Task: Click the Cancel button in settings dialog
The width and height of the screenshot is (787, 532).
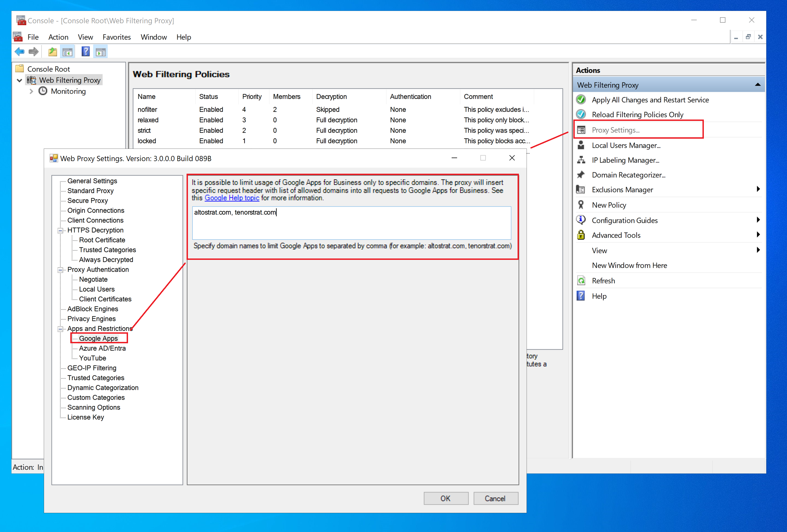Action: (495, 498)
